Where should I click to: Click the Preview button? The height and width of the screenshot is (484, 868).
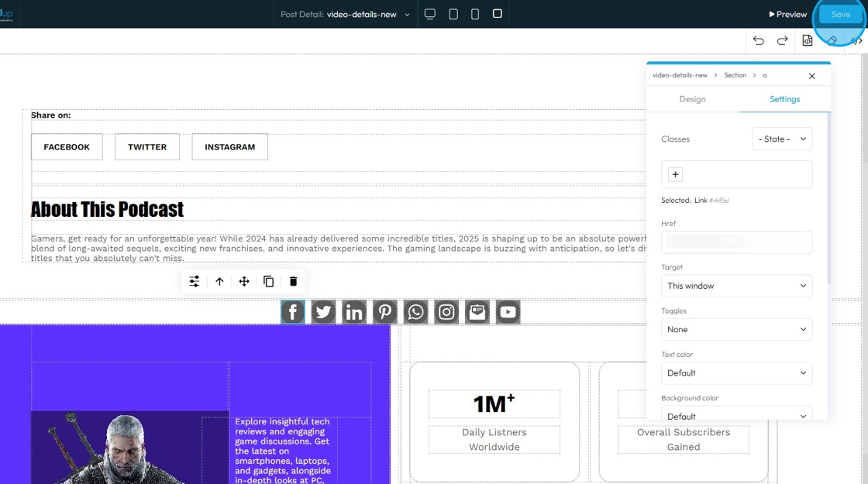click(x=787, y=15)
